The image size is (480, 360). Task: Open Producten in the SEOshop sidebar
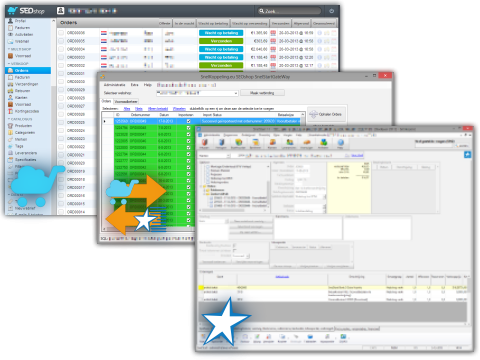click(23, 126)
